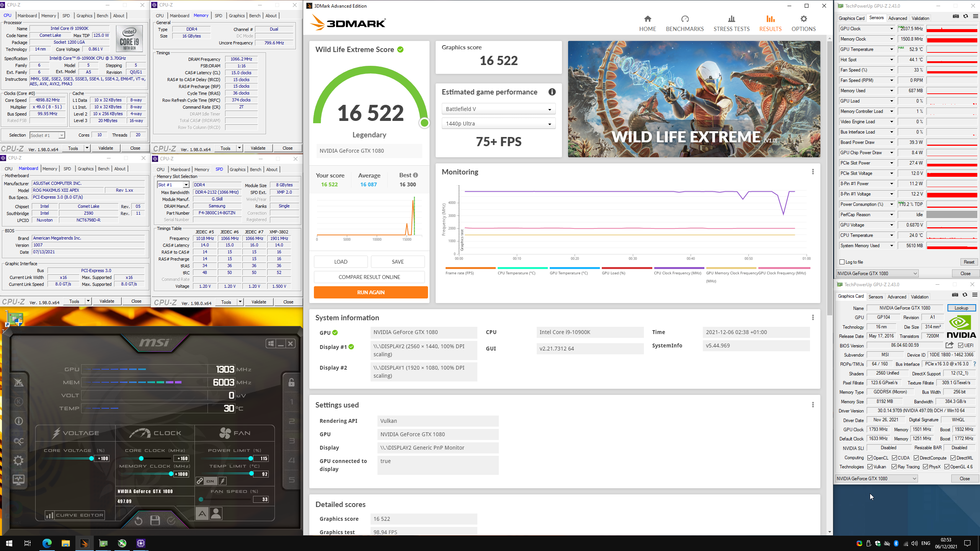Viewport: 980px width, 551px height.
Task: Click Reset in the GPU-Z Sensors window
Action: [969, 262]
